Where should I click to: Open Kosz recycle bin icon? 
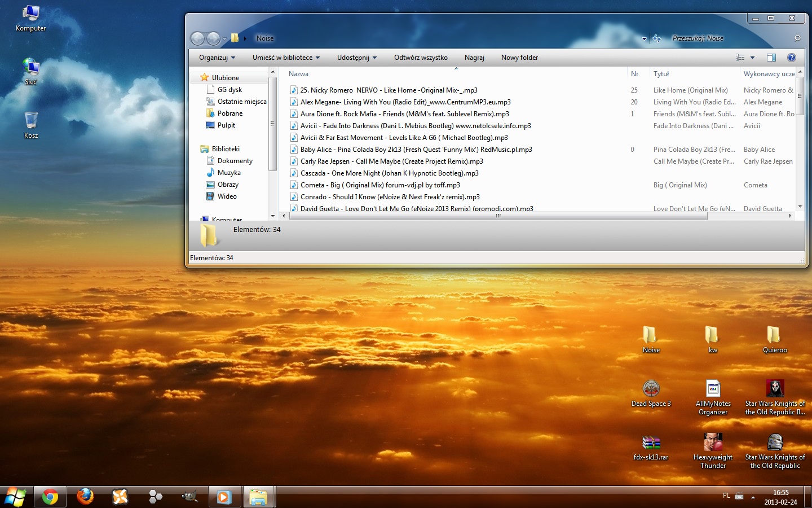pyautogui.click(x=31, y=125)
